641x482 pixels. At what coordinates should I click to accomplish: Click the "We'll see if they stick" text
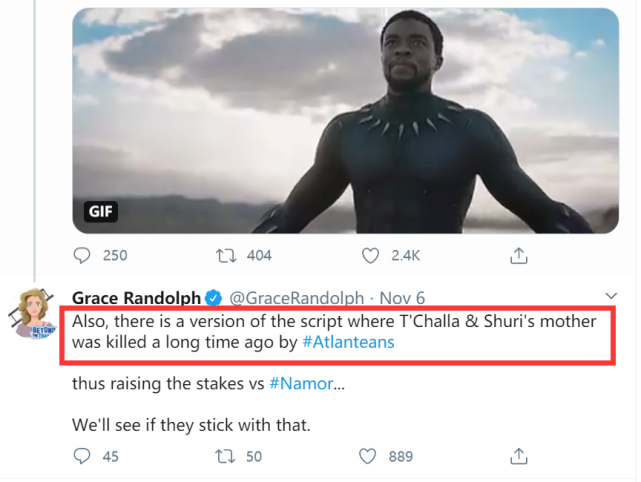click(x=191, y=425)
